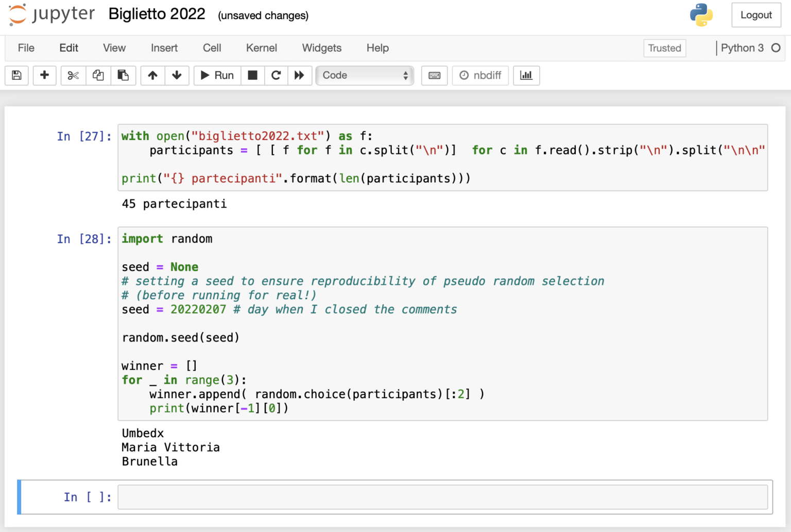Move selected cell up arrow
The height and width of the screenshot is (532, 791).
click(152, 75)
